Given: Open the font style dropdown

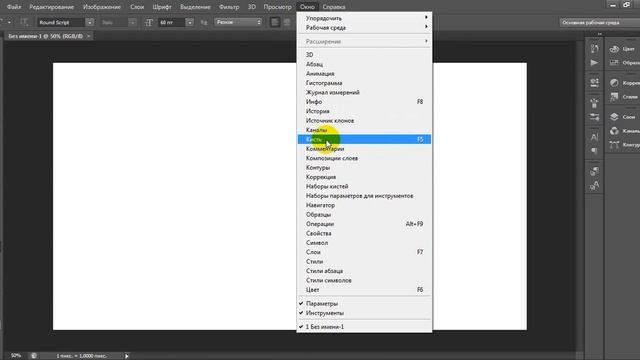Looking at the screenshot, I should pyautogui.click(x=132, y=22).
